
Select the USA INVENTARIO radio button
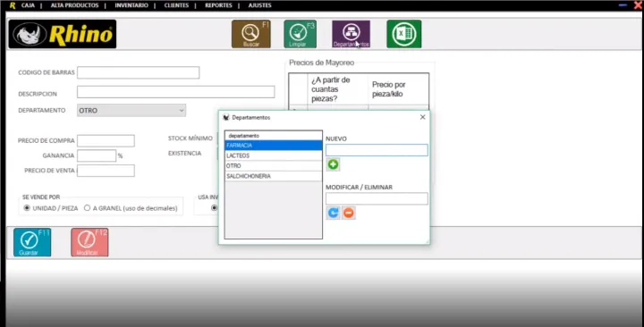click(x=214, y=208)
